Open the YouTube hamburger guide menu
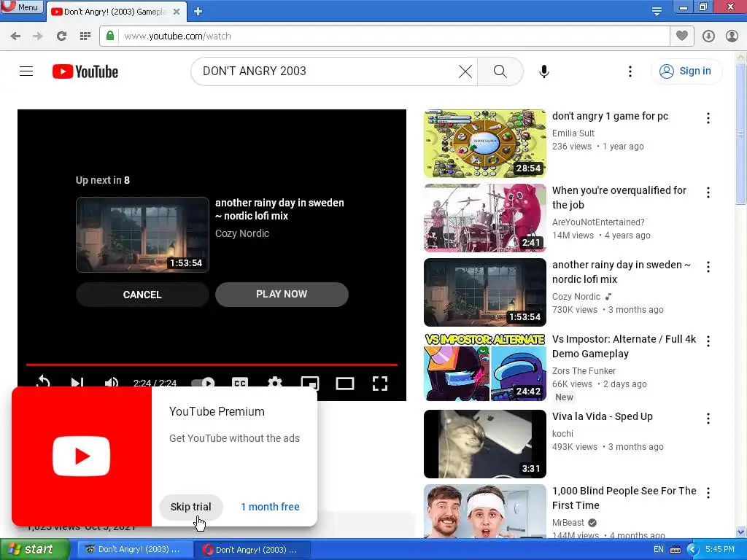 [26, 71]
